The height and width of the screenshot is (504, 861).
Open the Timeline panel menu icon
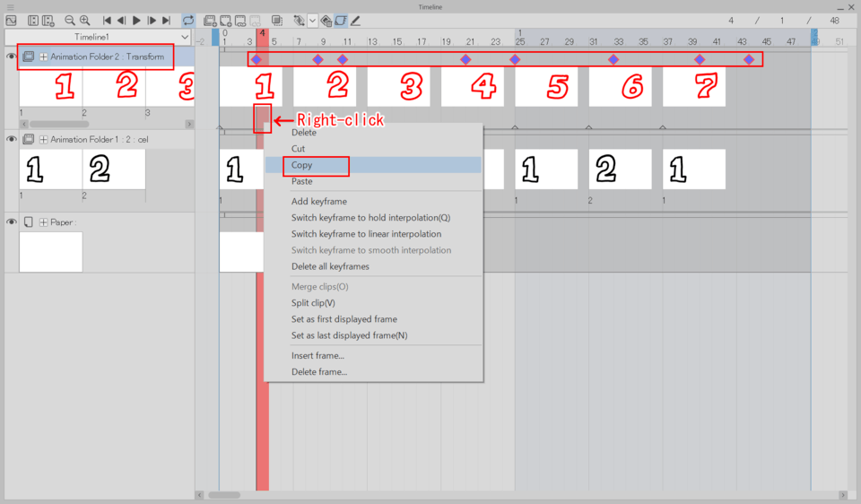click(11, 7)
